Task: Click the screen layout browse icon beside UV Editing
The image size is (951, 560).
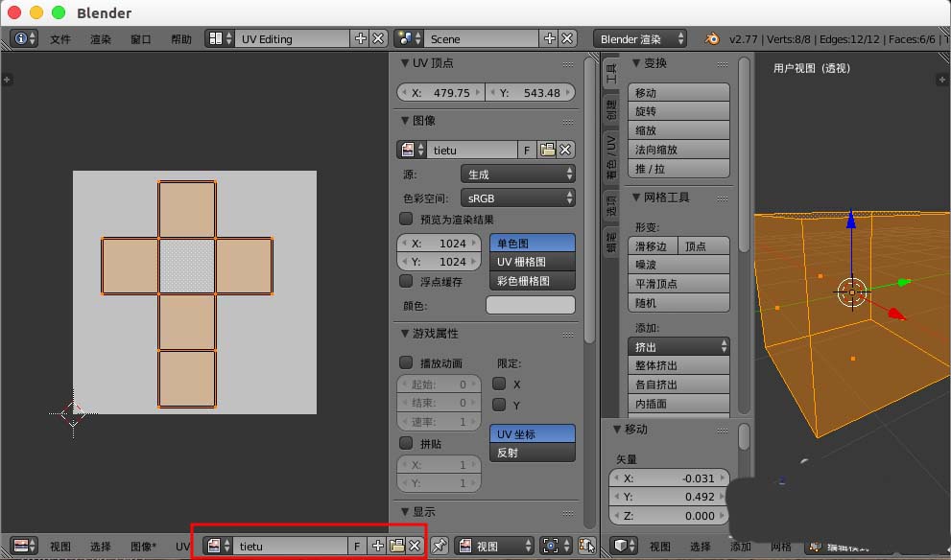Action: pyautogui.click(x=213, y=38)
